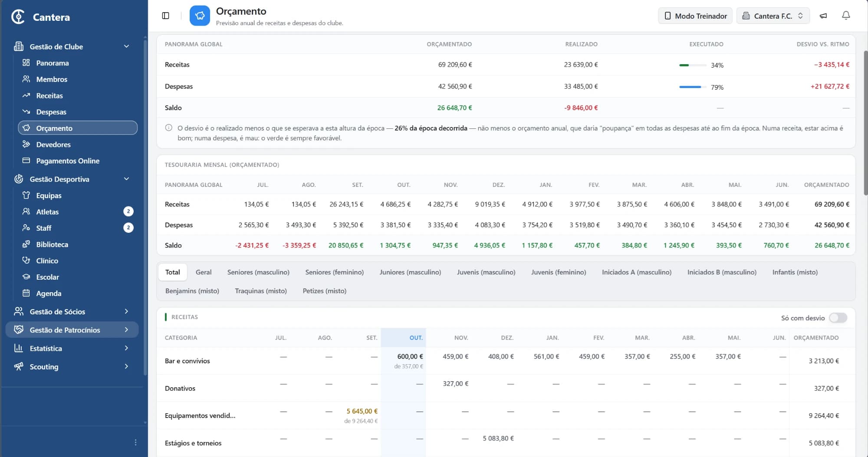Switch to the Geral tab
Viewport: 868px width, 457px height.
tap(204, 272)
